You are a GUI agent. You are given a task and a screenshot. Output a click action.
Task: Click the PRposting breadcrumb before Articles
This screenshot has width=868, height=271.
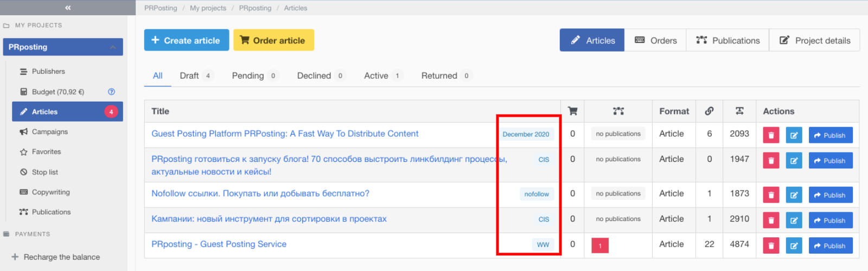click(x=255, y=8)
